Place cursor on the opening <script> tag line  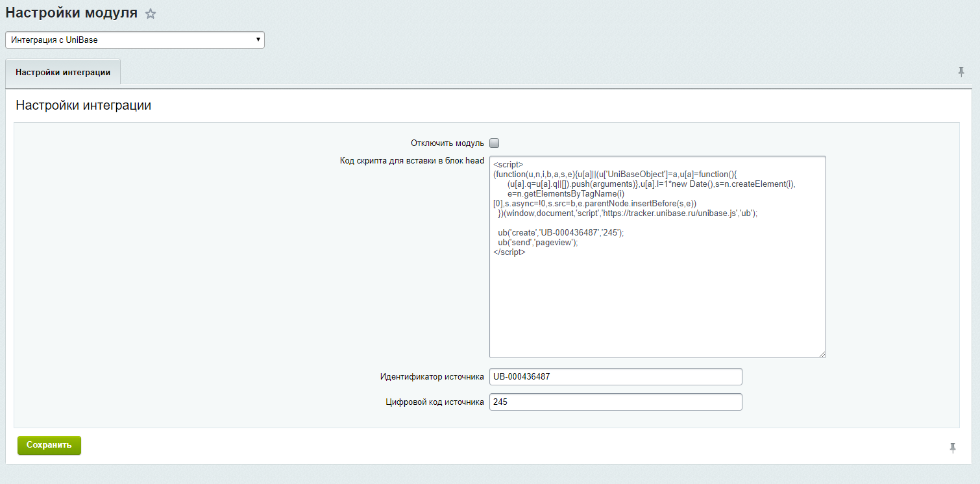click(x=508, y=165)
